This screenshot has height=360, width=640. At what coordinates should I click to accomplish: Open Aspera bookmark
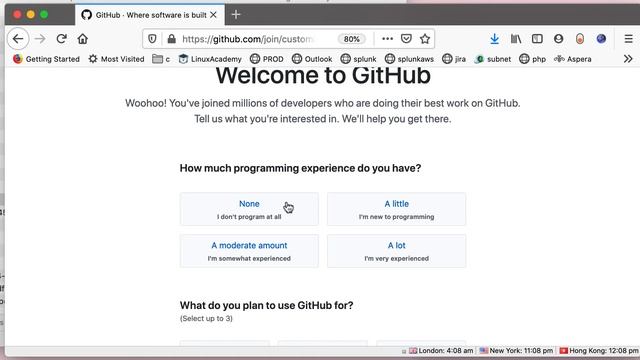tap(573, 59)
